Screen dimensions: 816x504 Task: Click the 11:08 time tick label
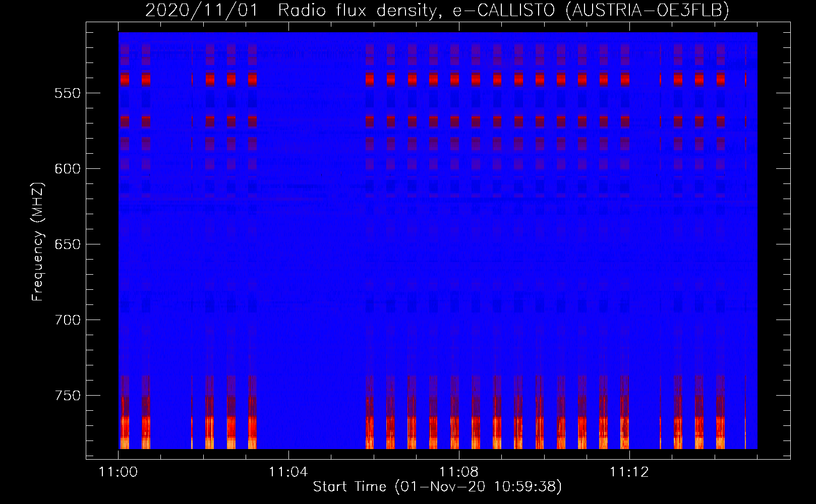click(458, 472)
